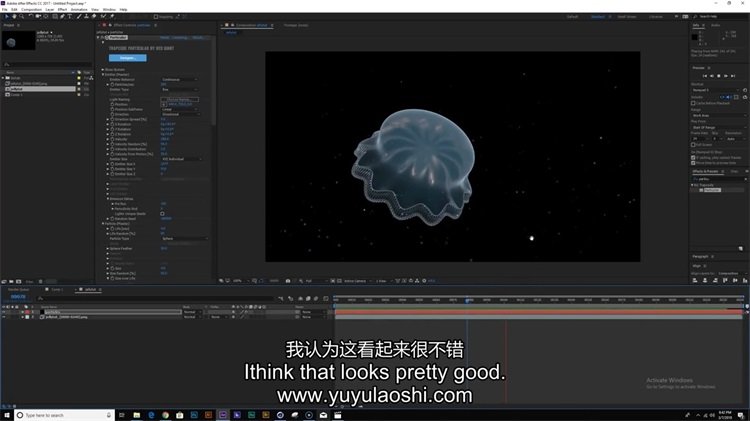The width and height of the screenshot is (750, 421).
Task: Click the Windows Start button
Action: pyautogui.click(x=7, y=414)
